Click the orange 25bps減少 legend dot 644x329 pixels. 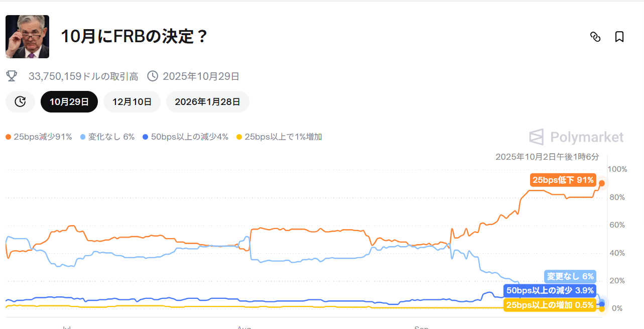(x=8, y=137)
